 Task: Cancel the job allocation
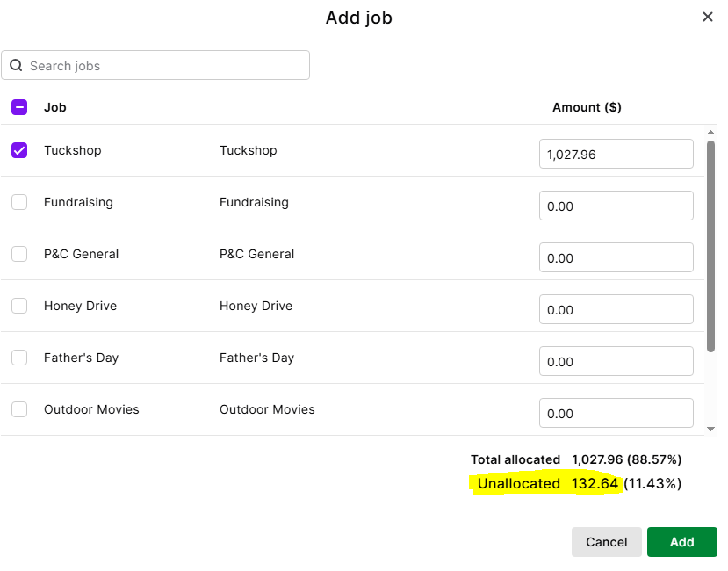tap(606, 542)
